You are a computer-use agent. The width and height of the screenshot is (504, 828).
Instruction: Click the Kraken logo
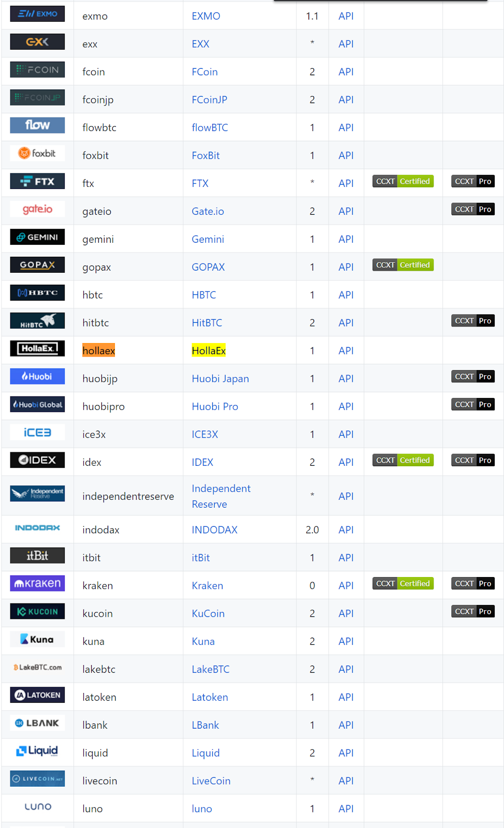(37, 584)
